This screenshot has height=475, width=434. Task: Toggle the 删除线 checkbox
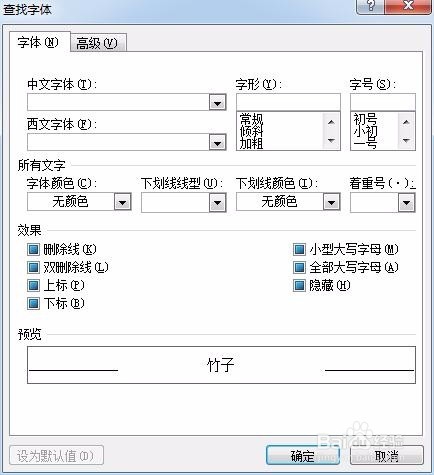click(33, 249)
